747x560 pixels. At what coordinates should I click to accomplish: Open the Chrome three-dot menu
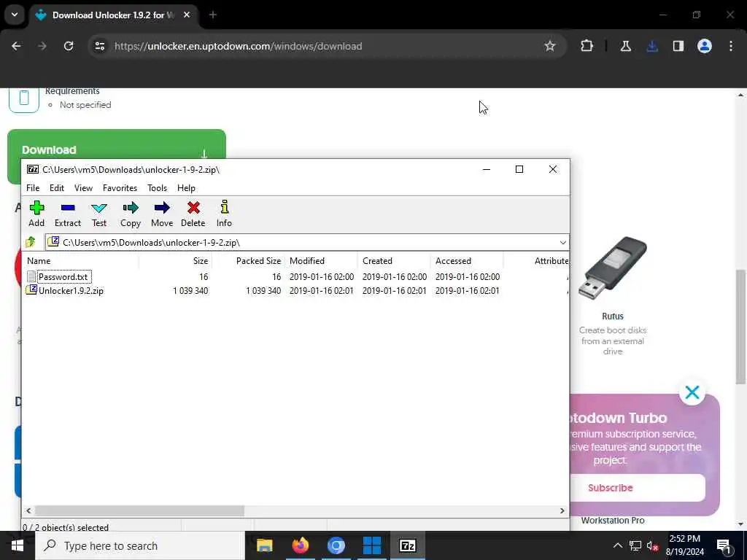(x=731, y=46)
